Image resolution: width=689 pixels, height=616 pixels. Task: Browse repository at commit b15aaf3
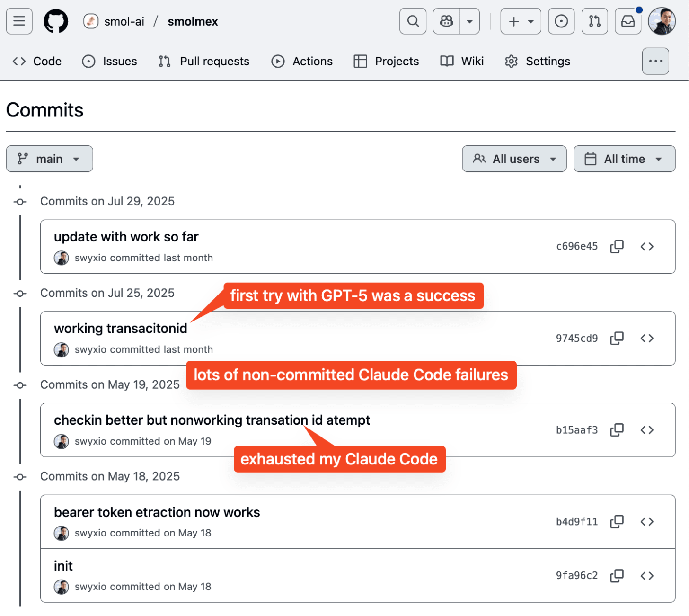[647, 430]
